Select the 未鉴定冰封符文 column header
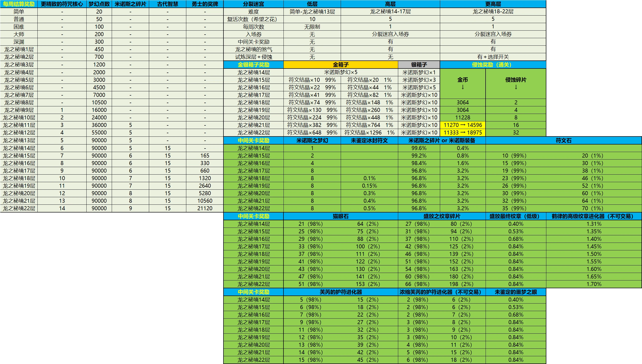The height and width of the screenshot is (364, 642). (x=369, y=140)
